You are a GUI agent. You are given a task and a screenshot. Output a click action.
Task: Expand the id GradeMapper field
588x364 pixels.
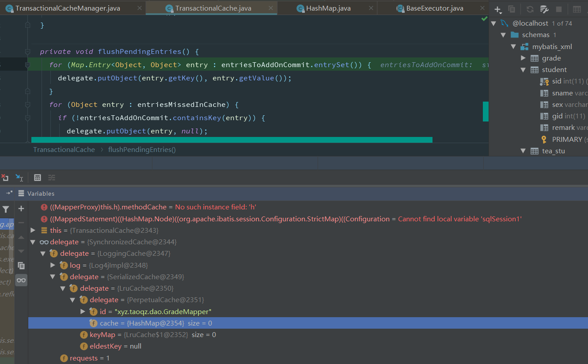coord(83,311)
